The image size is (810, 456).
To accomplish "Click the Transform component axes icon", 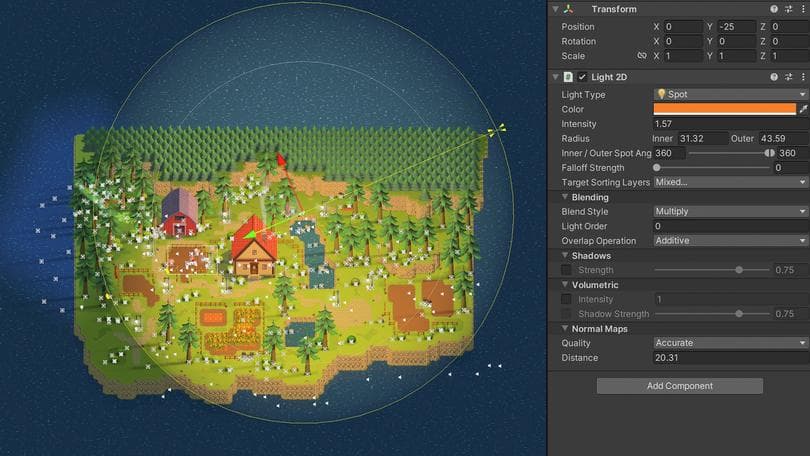I will pyautogui.click(x=568, y=9).
